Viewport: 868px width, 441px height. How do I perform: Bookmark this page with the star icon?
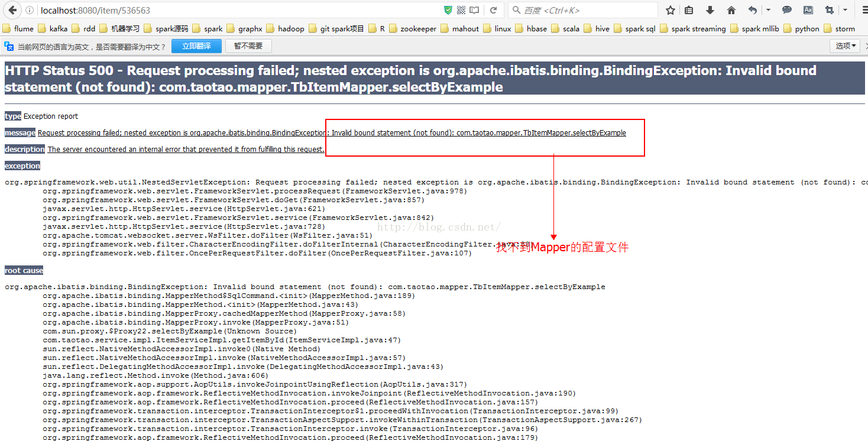point(671,10)
